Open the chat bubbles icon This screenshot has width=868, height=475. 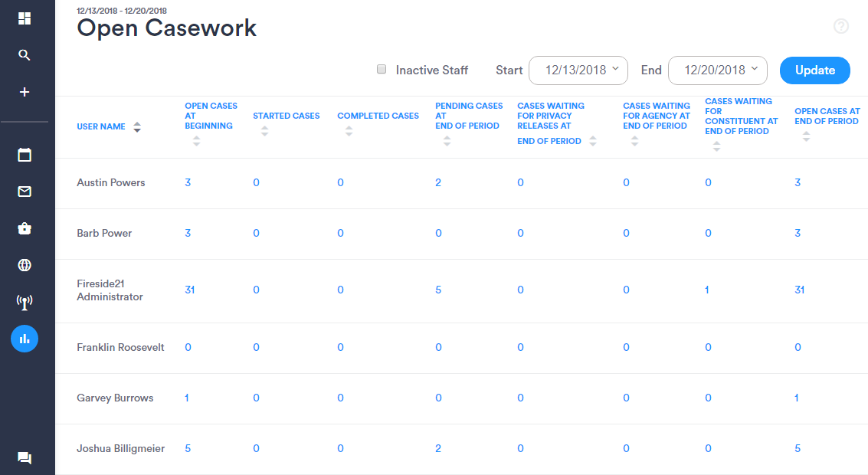pos(25,458)
